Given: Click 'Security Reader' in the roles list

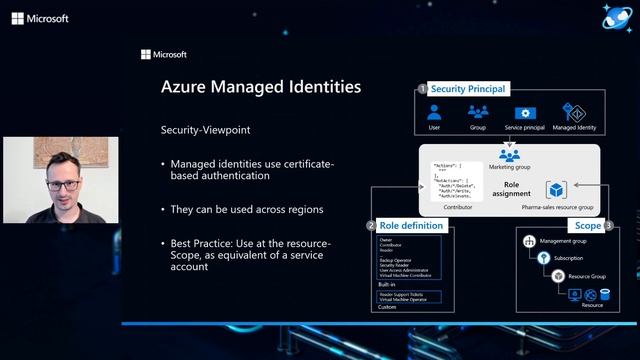Looking at the screenshot, I should tap(394, 265).
